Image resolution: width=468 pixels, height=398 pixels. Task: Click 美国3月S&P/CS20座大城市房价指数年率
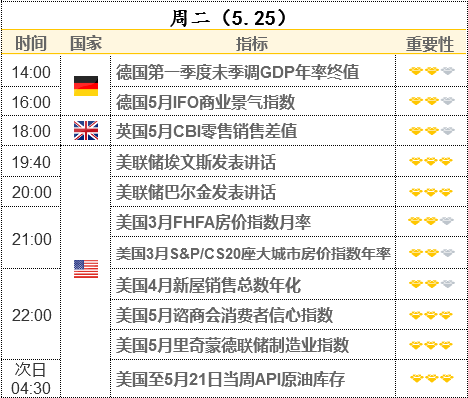[x=253, y=254]
